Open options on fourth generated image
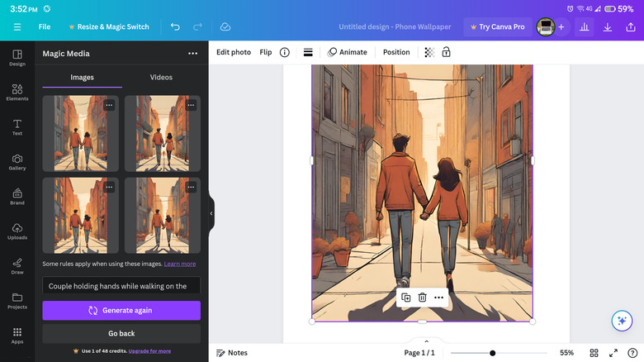The image size is (644, 362). point(191,187)
